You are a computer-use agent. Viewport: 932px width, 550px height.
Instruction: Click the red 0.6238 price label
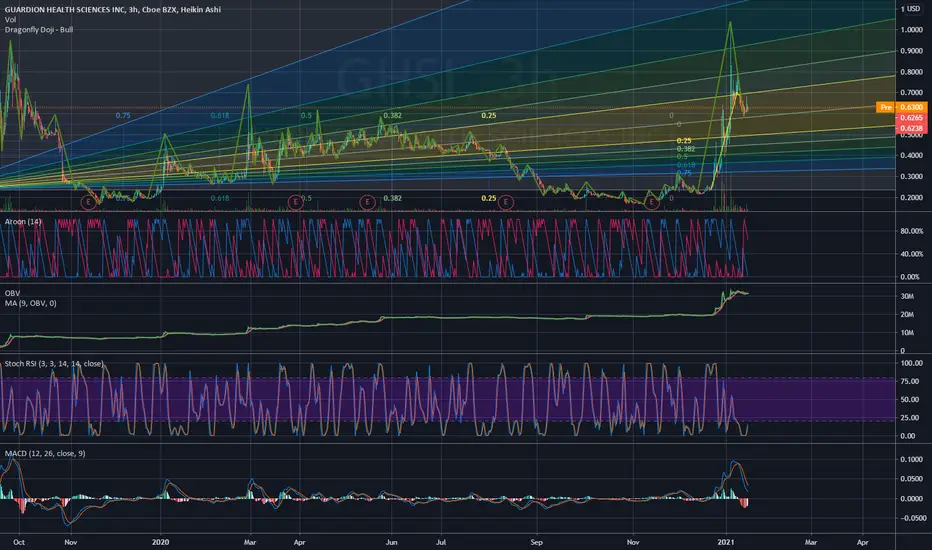911,128
